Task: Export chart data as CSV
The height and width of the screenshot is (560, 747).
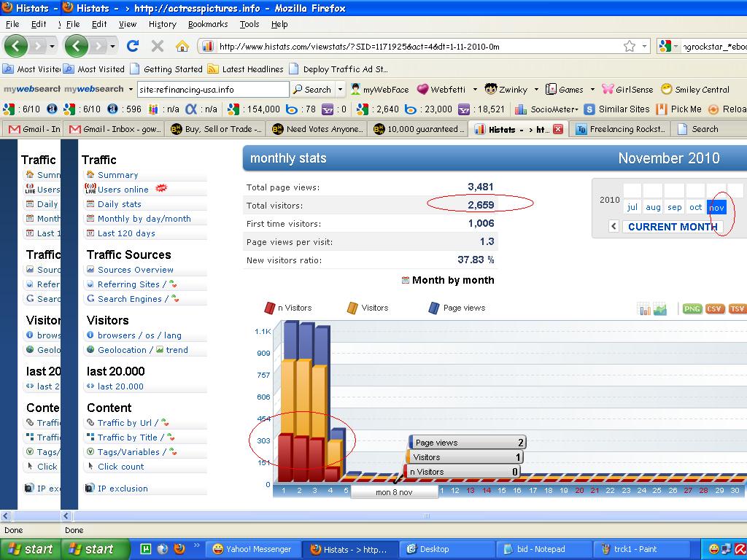Action: pos(714,309)
